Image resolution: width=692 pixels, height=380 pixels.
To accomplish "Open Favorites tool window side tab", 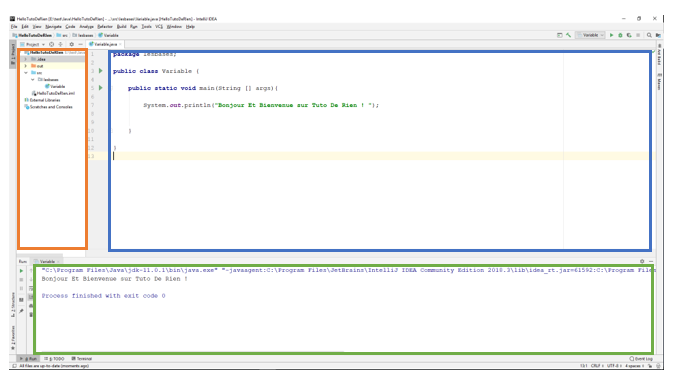I will pyautogui.click(x=13, y=338).
